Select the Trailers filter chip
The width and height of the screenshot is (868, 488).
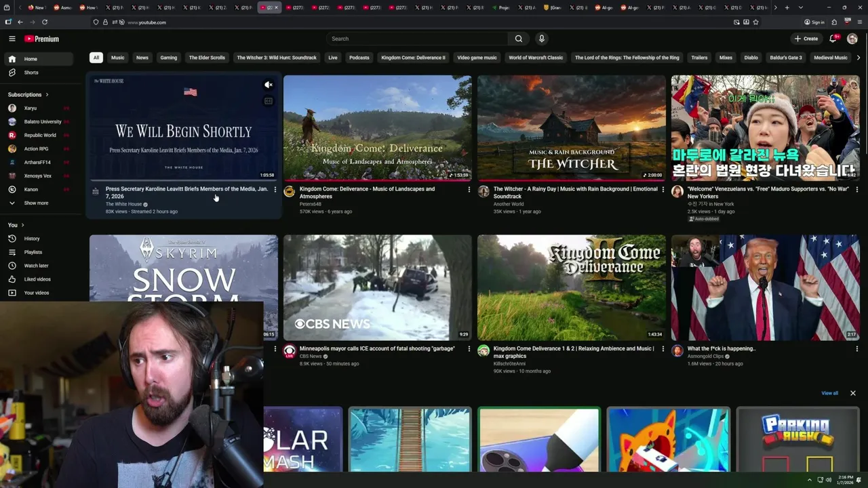point(699,58)
